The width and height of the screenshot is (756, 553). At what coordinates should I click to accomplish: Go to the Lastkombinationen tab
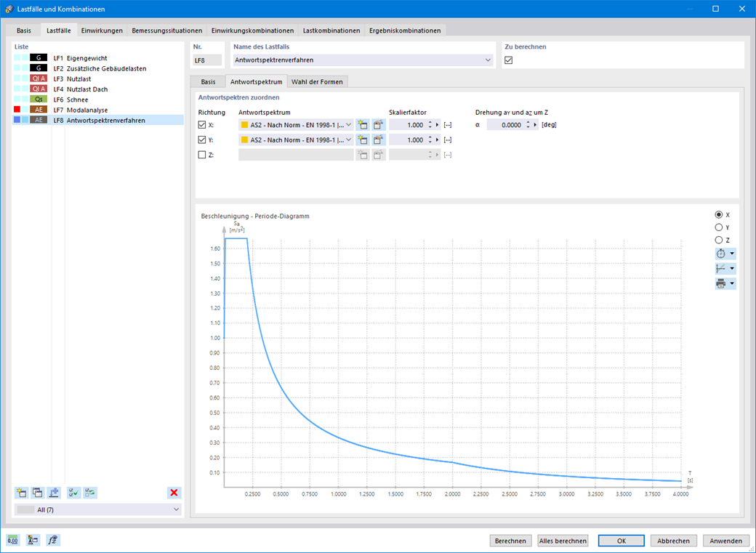coord(331,31)
